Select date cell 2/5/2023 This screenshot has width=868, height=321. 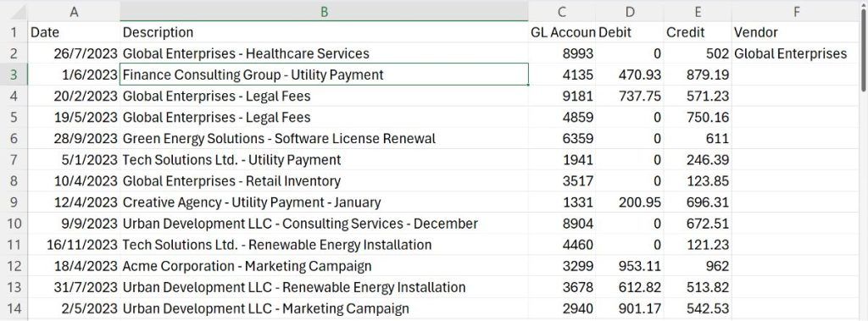pos(74,309)
